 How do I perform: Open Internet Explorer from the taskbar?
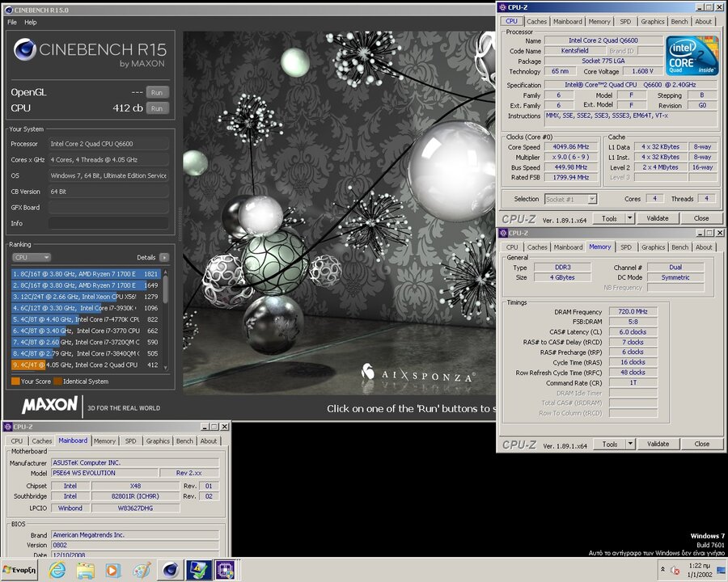[57, 570]
